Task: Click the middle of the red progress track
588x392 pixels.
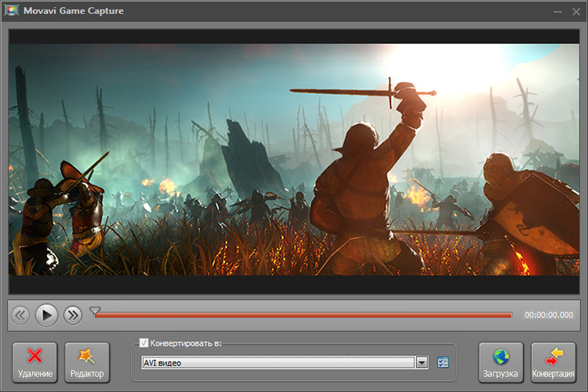Action: [x=303, y=316]
